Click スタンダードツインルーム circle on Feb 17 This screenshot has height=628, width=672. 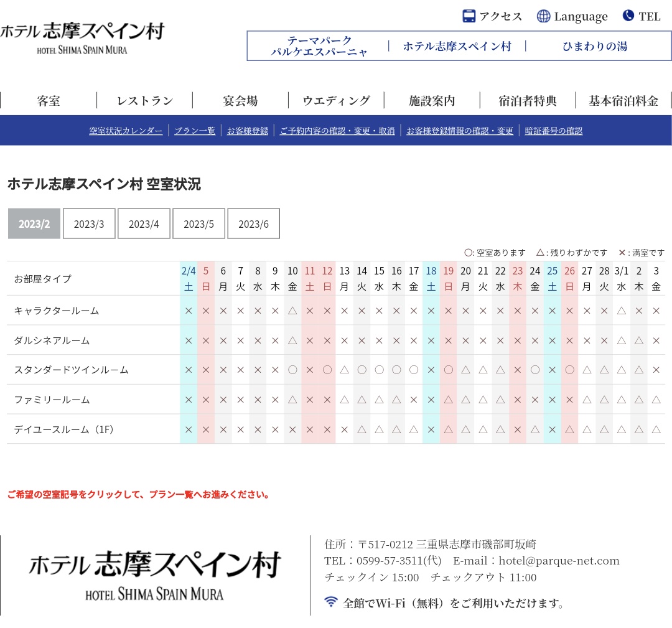click(x=414, y=370)
